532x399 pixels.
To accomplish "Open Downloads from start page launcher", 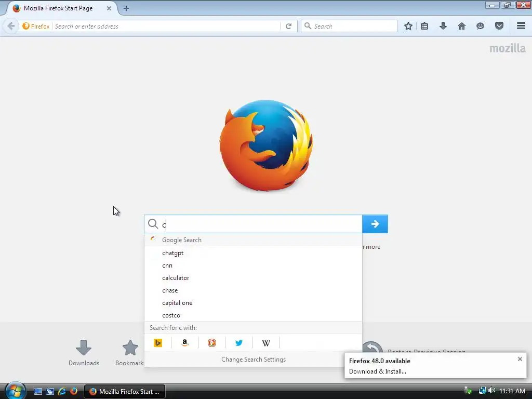I will pos(84,353).
